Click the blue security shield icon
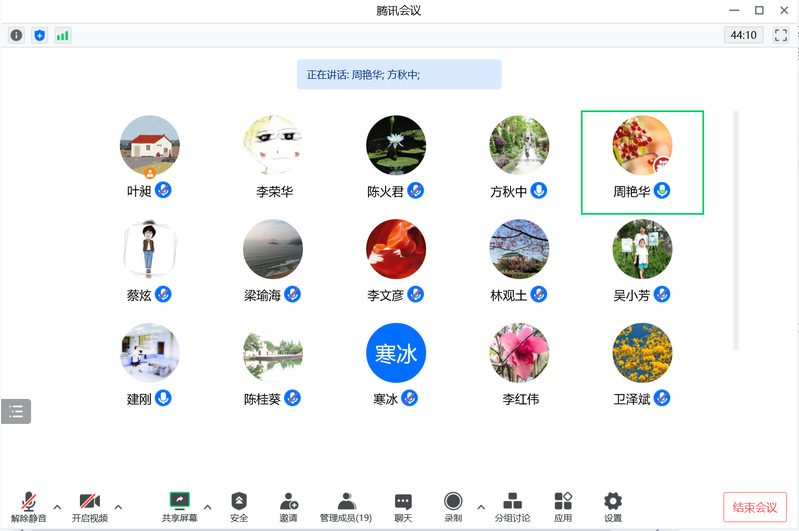 pyautogui.click(x=39, y=35)
